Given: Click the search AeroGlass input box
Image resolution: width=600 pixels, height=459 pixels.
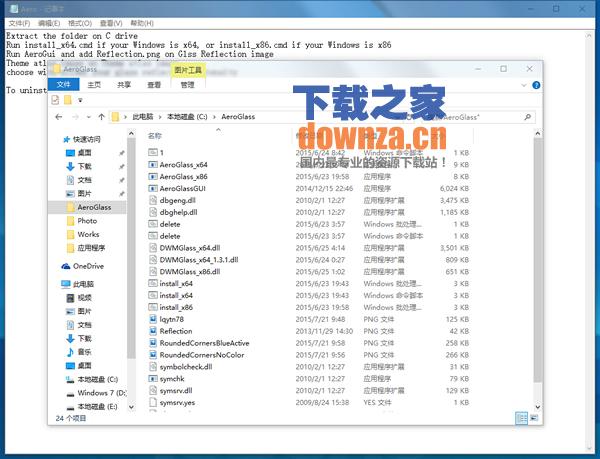Looking at the screenshot, I should pos(478,117).
